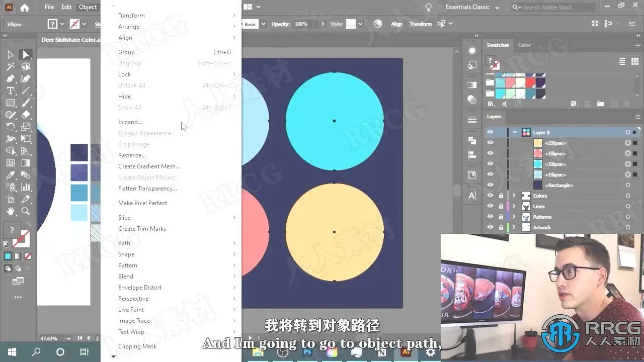Hide the Artwork layer
This screenshot has height=362, width=644.
pyautogui.click(x=490, y=227)
